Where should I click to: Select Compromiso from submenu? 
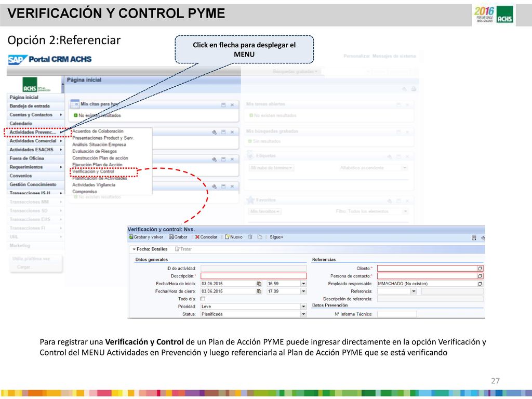click(x=85, y=192)
